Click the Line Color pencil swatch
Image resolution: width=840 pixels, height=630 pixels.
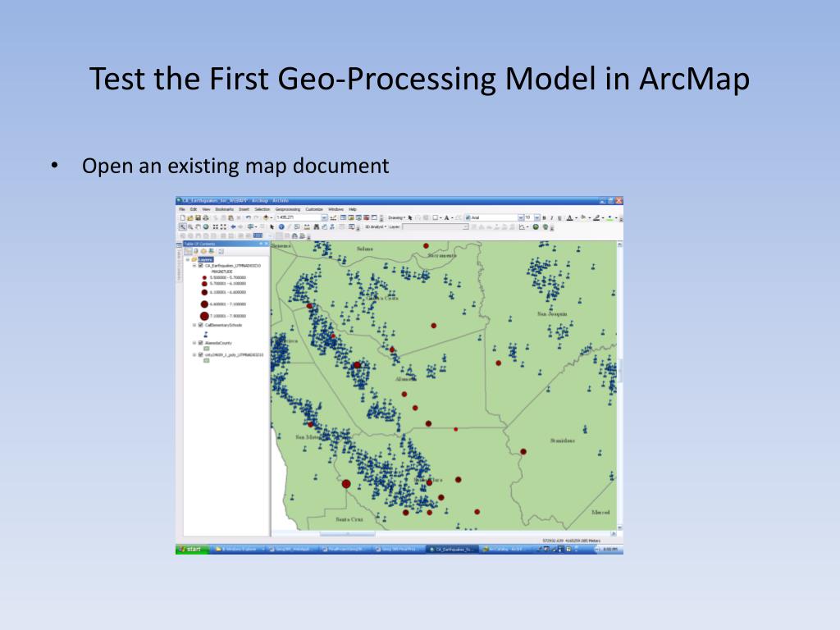click(596, 218)
